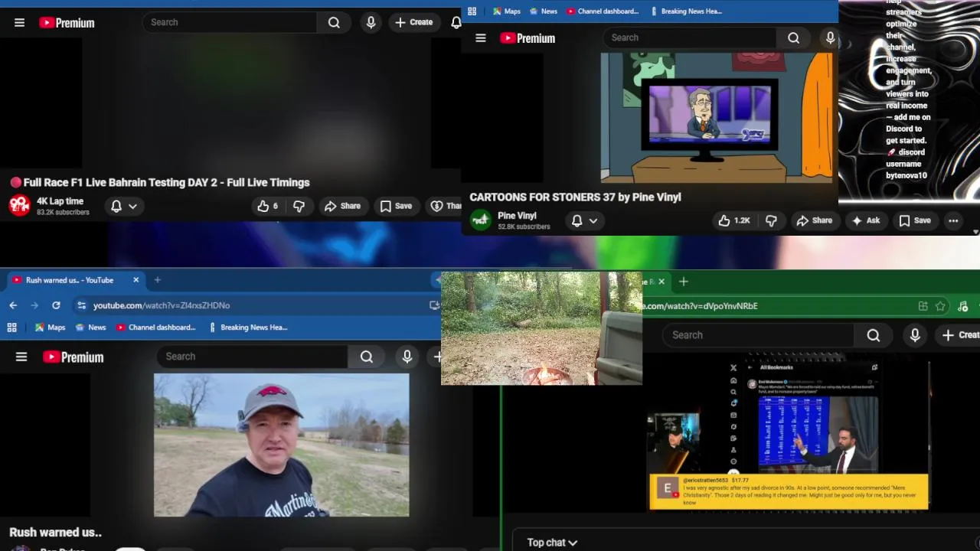
Task: Focus the search box in the Pine Vinyl window
Action: pos(689,37)
